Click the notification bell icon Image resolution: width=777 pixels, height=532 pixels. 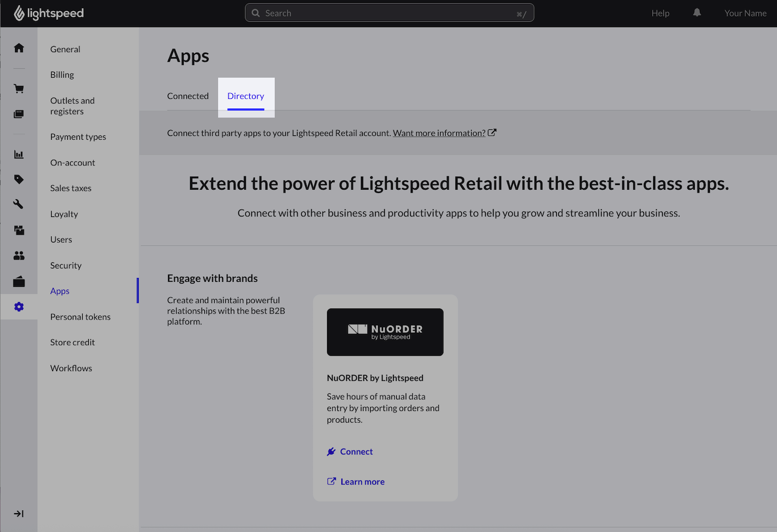click(697, 12)
